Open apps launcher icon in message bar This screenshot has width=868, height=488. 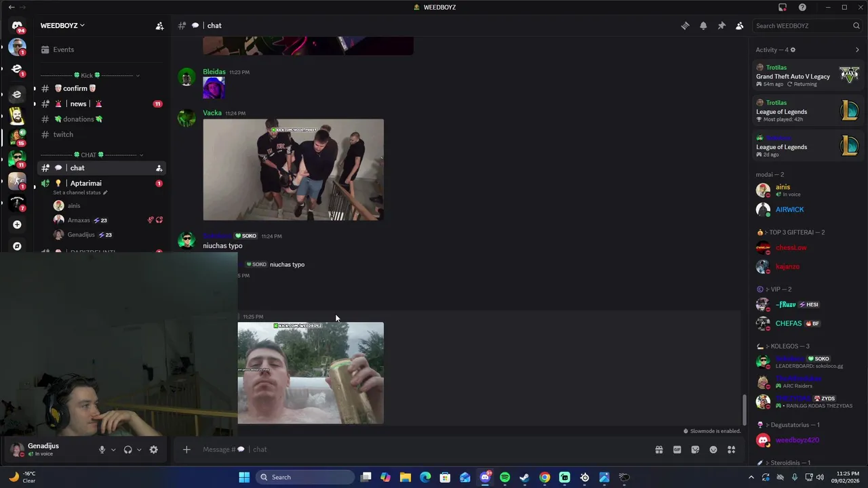pyautogui.click(x=732, y=449)
